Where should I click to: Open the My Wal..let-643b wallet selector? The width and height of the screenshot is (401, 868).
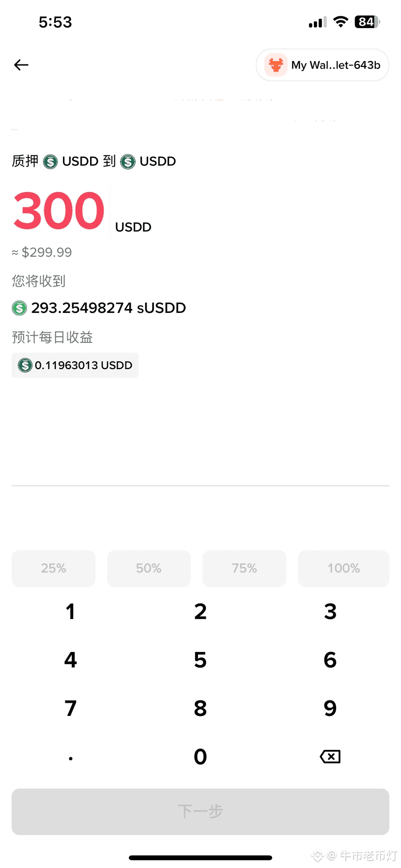tap(323, 65)
